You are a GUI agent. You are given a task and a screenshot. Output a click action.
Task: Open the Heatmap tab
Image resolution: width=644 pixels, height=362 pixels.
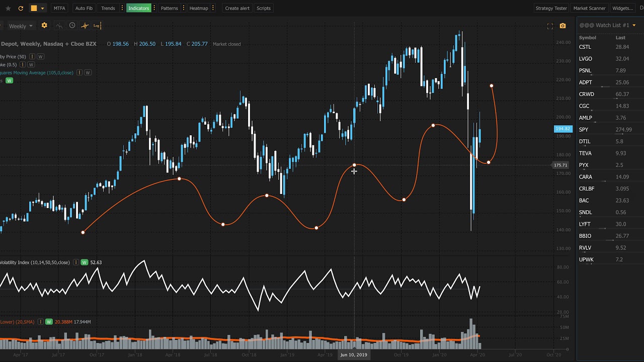point(198,8)
